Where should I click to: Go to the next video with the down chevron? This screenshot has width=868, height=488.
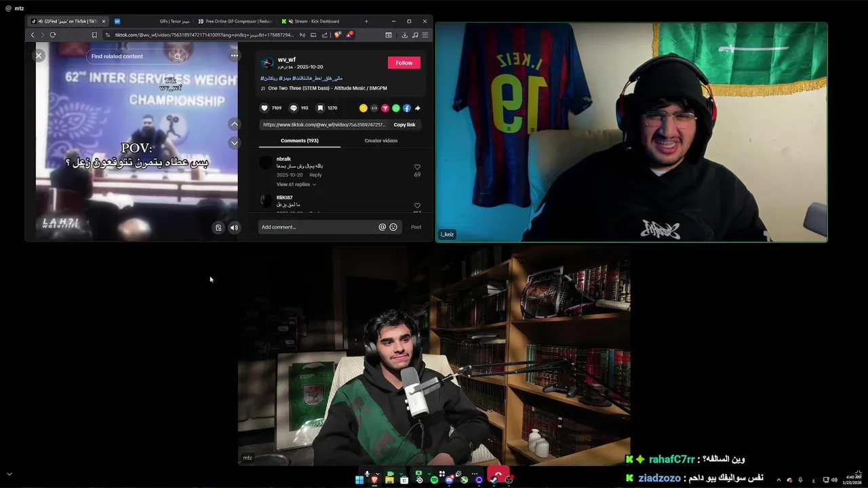pyautogui.click(x=234, y=143)
